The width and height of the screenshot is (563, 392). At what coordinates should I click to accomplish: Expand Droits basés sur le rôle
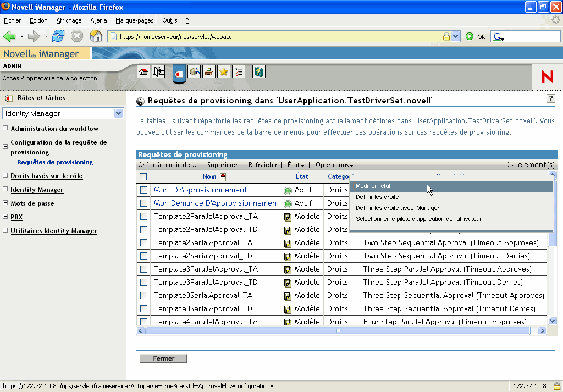click(x=5, y=175)
